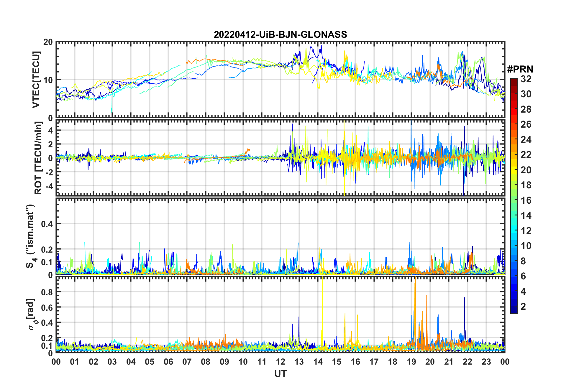
Task: Click ROT y-axis tick label 2
Action: (x=50, y=144)
